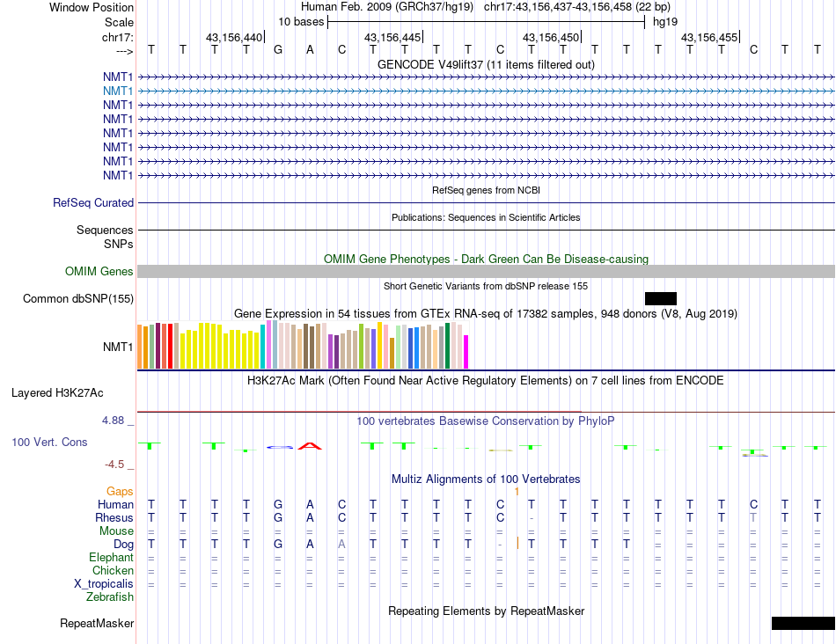Open the 100 Vert. Cons track label
This screenshot has width=836, height=644.
pyautogui.click(x=49, y=442)
